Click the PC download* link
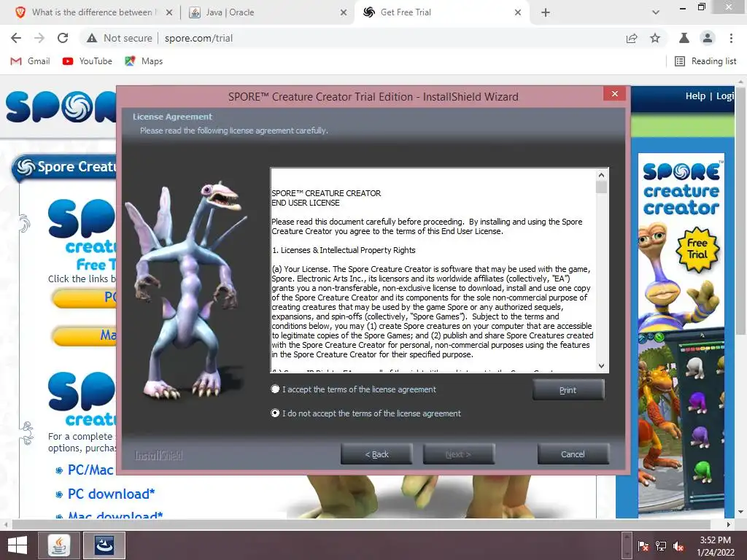747x560 pixels. [x=111, y=494]
